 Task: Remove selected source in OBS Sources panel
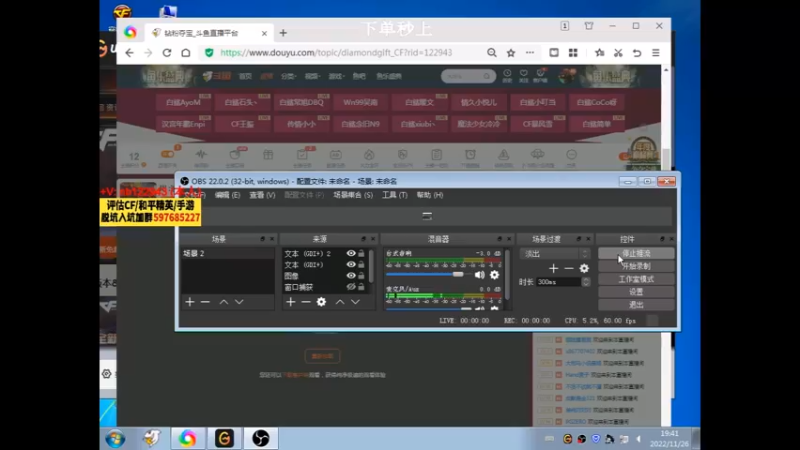(306, 302)
